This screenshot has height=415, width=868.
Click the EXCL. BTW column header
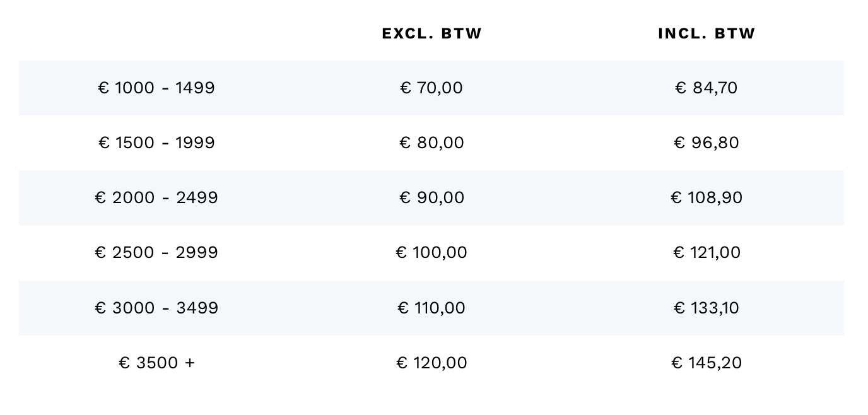click(431, 33)
